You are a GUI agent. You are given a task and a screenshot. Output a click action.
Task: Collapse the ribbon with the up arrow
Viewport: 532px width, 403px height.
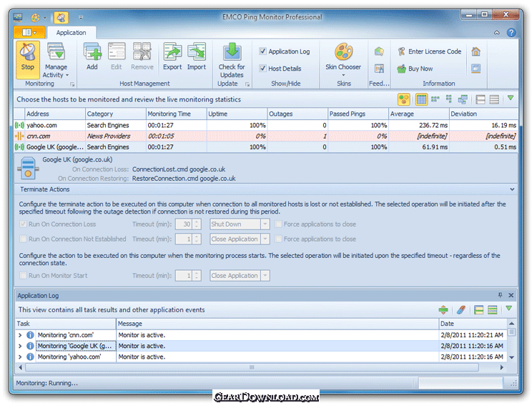pos(496,33)
